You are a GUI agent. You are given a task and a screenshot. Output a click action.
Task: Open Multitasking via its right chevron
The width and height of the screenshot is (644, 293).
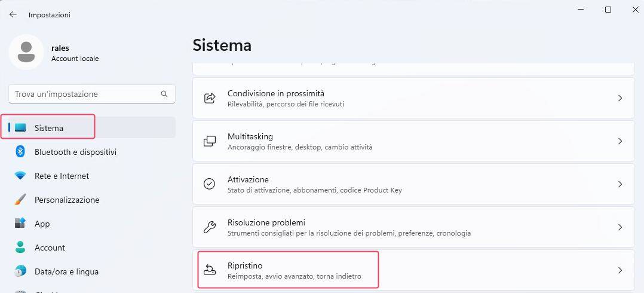[620, 141]
